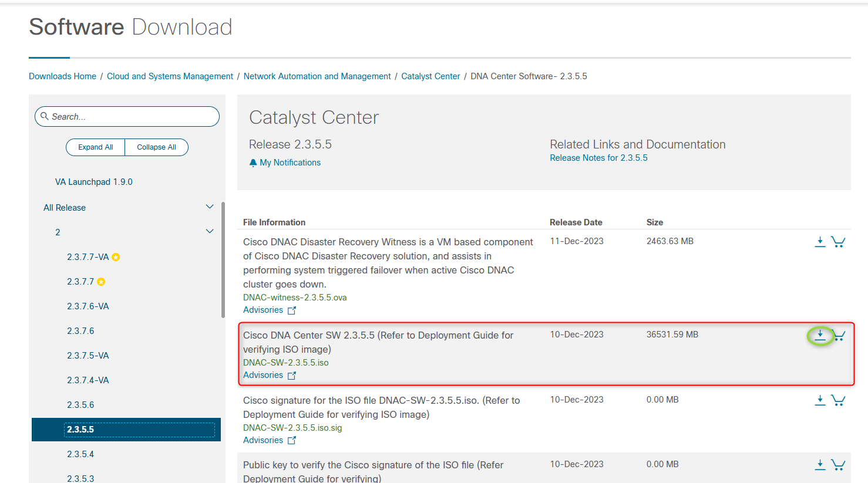Download the DNAC-witness-2.3.5.5.ova file
The width and height of the screenshot is (868, 483).
[x=820, y=242]
